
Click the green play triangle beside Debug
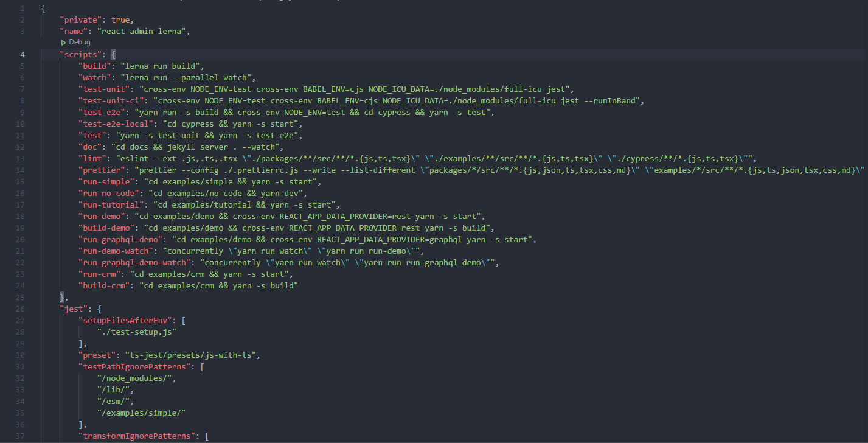pos(63,42)
